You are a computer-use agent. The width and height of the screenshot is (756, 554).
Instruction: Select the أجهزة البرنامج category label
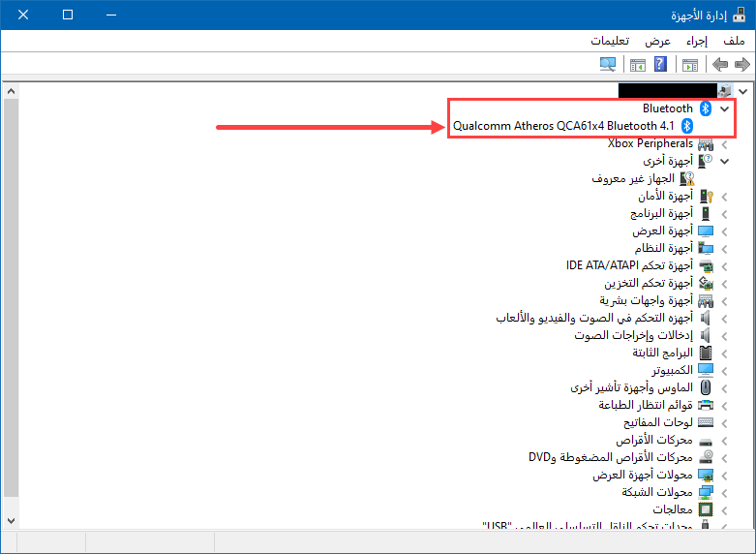661,213
